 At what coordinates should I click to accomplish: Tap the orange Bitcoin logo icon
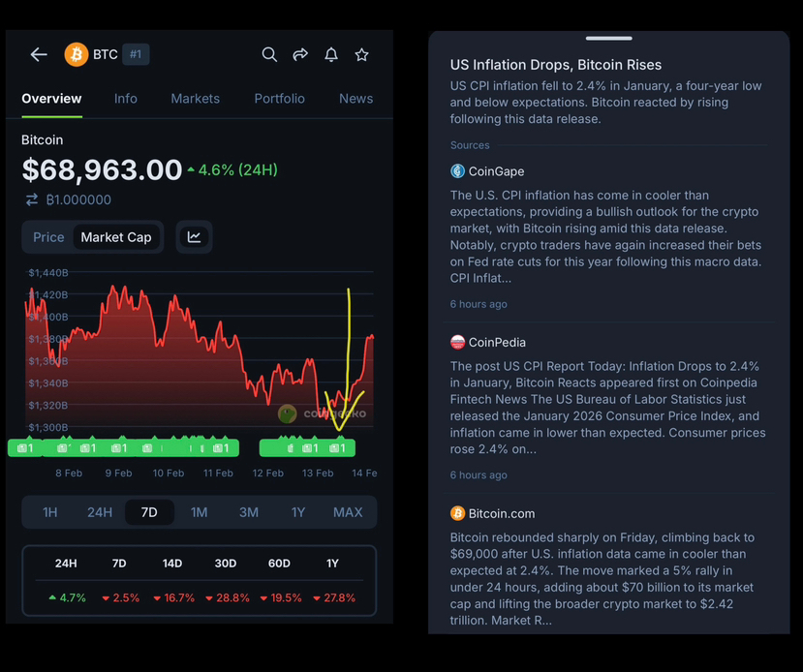(x=77, y=54)
